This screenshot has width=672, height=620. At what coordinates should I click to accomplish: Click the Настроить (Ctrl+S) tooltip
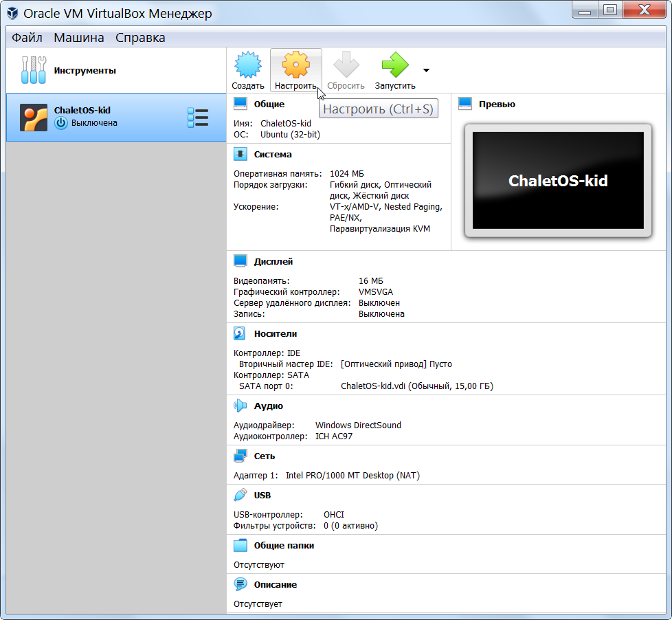tap(379, 109)
